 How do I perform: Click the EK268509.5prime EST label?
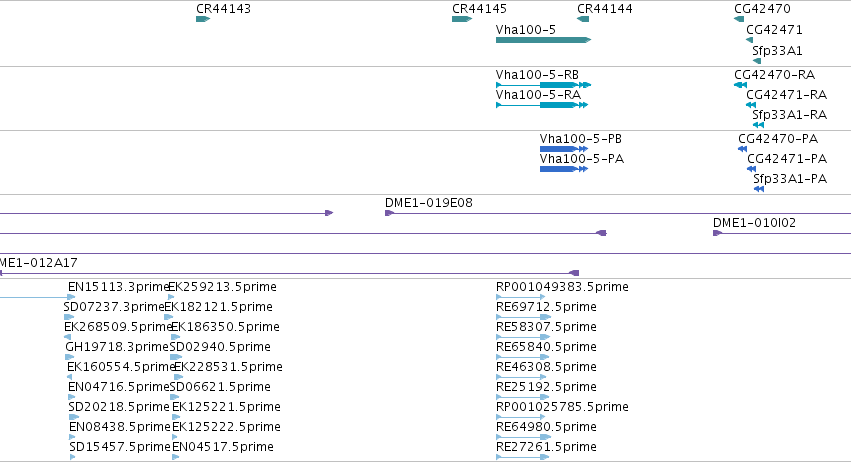coord(118,327)
